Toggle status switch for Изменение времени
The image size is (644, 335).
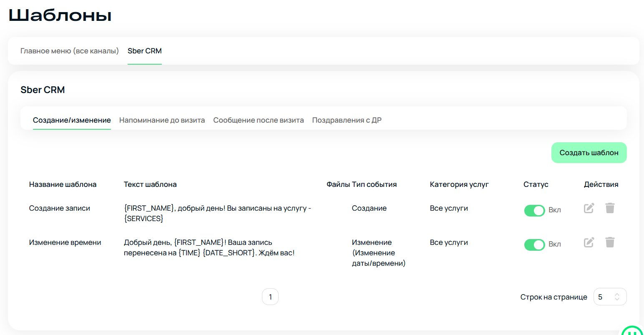tap(535, 245)
